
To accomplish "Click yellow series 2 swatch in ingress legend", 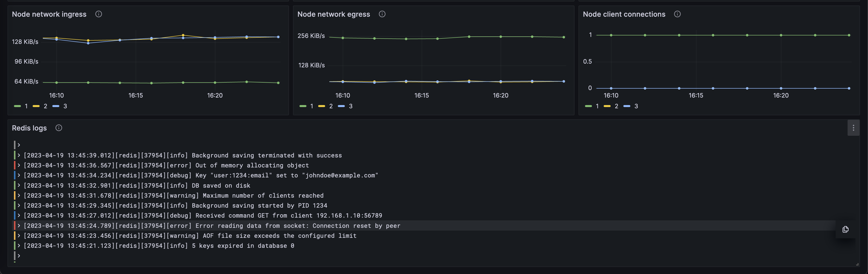I will [x=36, y=106].
